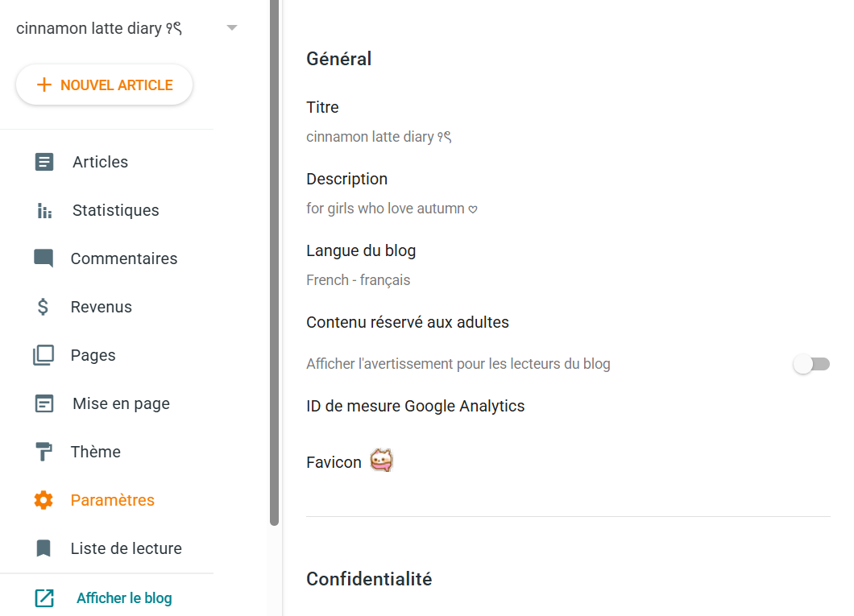This screenshot has height=616, width=854.
Task: Toggle adult content warning switch
Action: [x=811, y=364]
